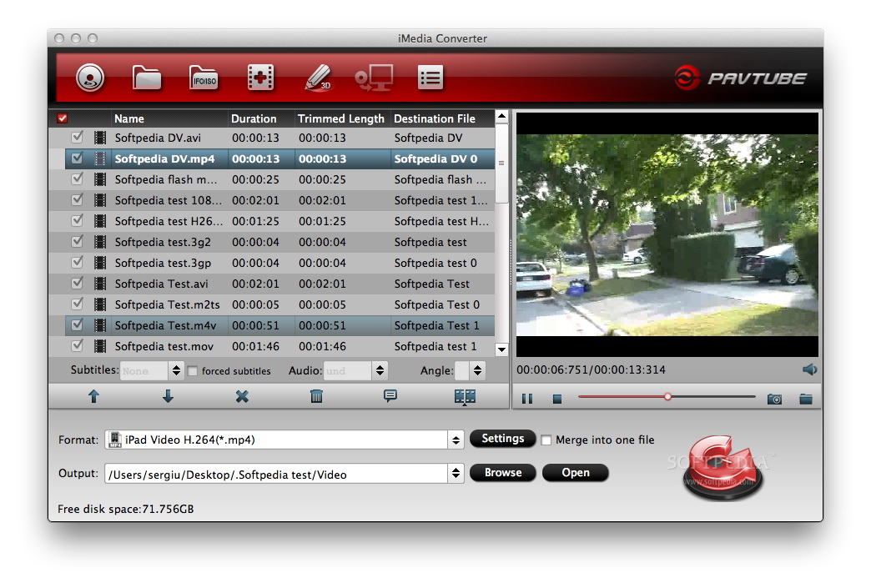Click the file list scrollbar thumb
Screen dimensions: 871x588
501,163
